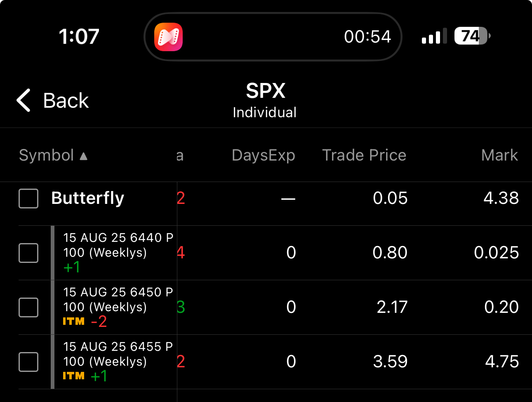The height and width of the screenshot is (402, 532).
Task: Tap the cellular signal bars
Action: coord(434,37)
